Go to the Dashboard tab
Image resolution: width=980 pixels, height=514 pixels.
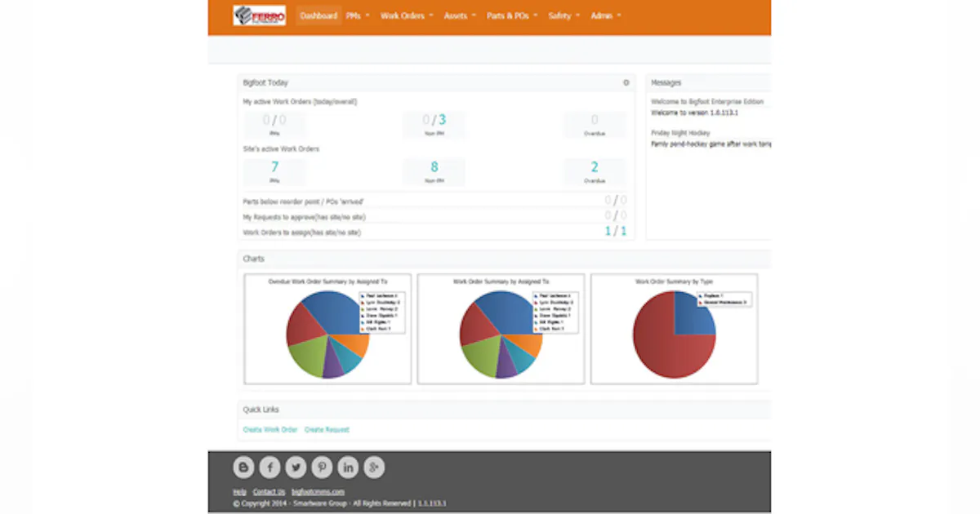tap(318, 16)
